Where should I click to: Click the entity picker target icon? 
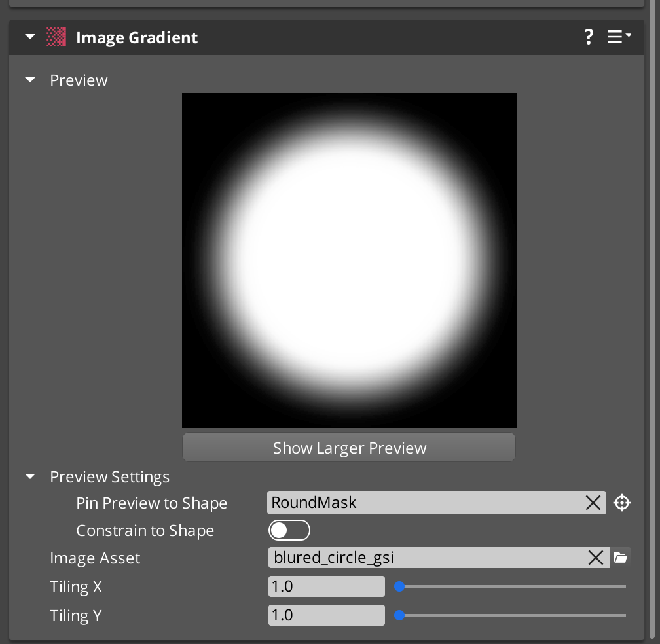(622, 503)
